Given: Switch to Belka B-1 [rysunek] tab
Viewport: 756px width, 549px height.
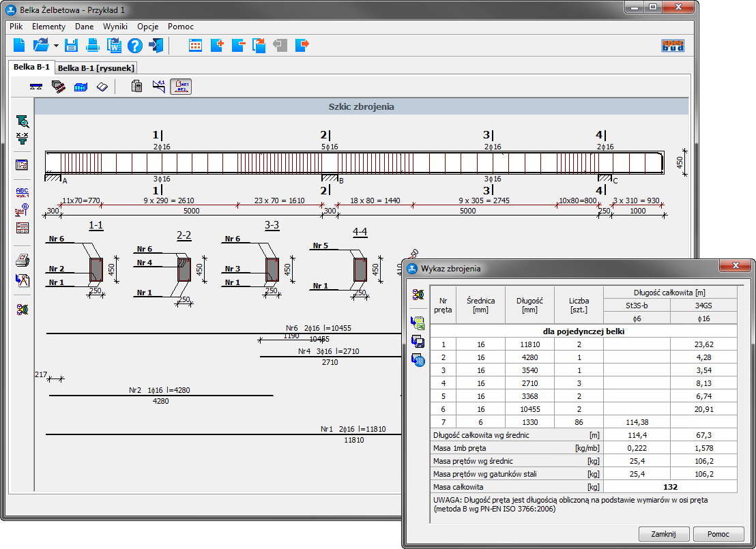Looking at the screenshot, I should (x=96, y=68).
